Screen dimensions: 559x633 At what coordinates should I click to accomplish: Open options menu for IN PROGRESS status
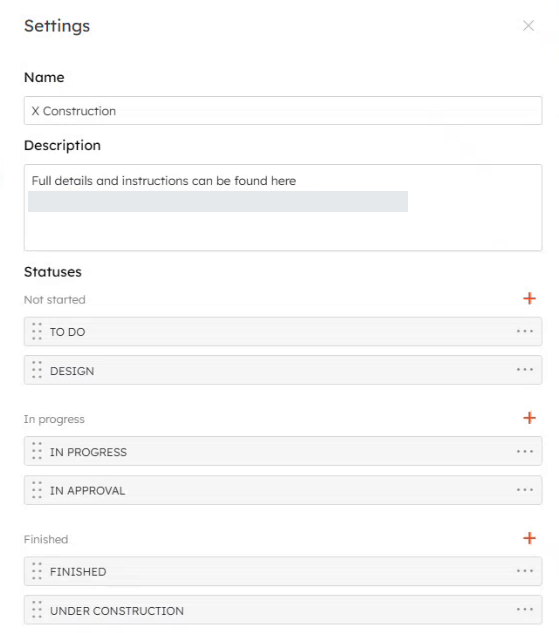pyautogui.click(x=525, y=451)
